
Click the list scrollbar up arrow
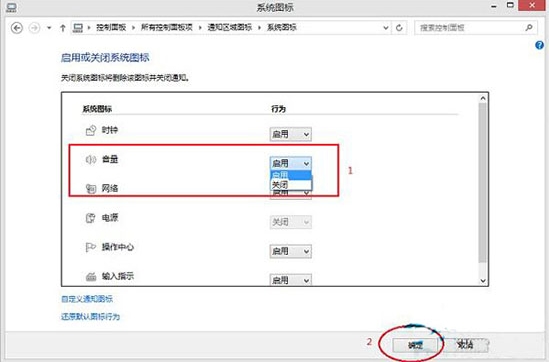(483, 98)
